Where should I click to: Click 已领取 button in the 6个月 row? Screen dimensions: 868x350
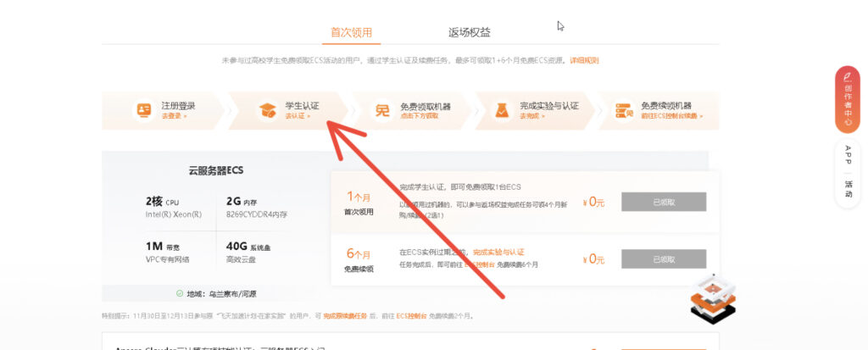click(664, 259)
